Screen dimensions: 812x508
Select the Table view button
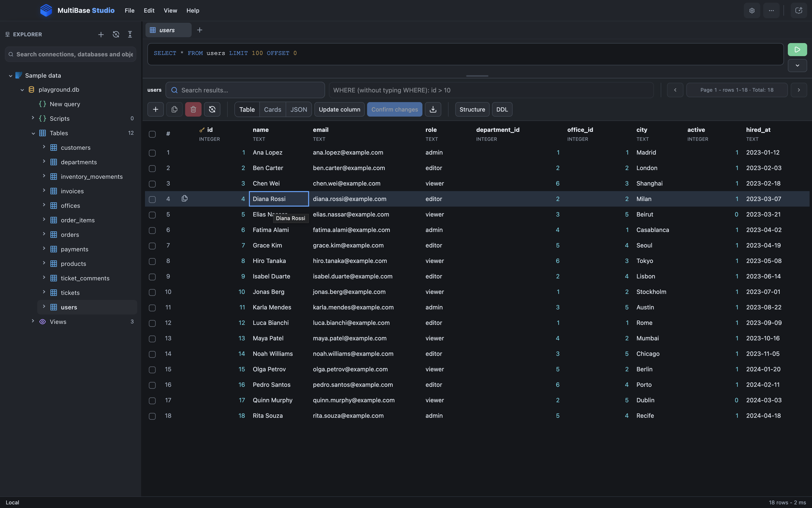click(x=247, y=110)
